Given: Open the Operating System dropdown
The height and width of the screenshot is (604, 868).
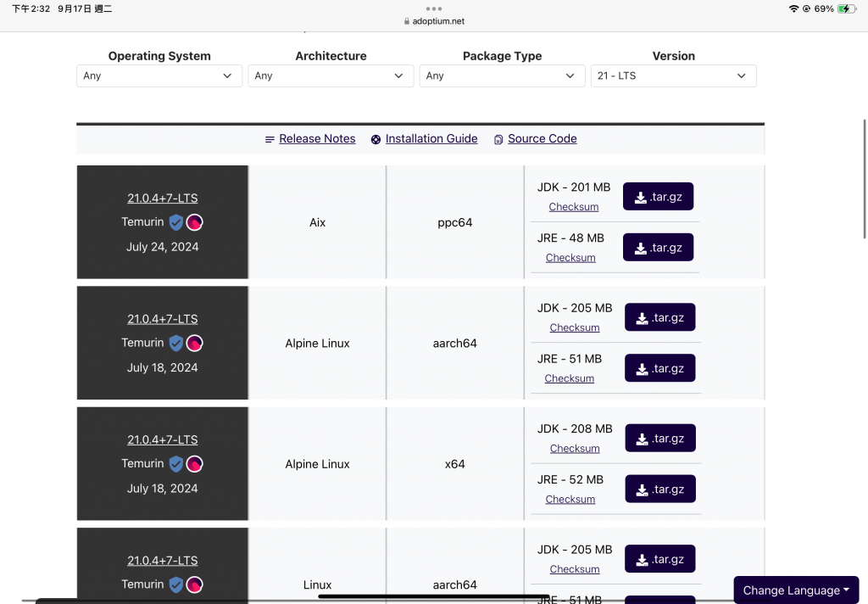Looking at the screenshot, I should tap(159, 75).
